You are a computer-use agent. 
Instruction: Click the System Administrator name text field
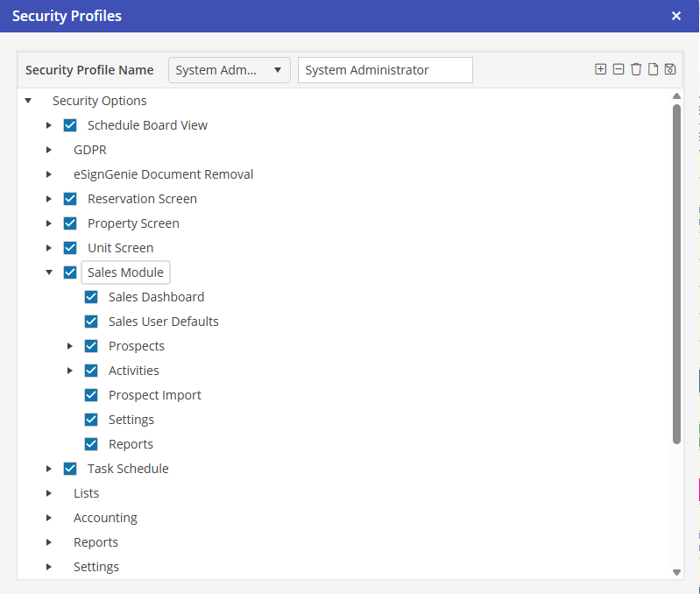pos(385,70)
